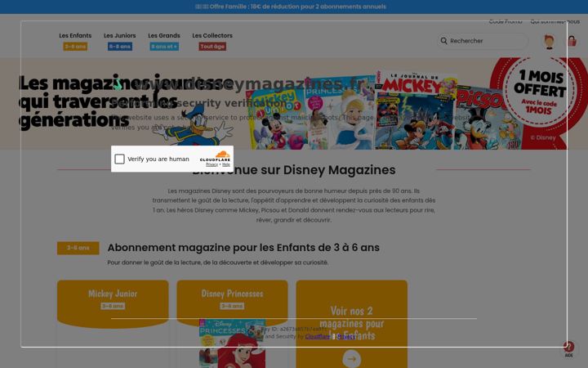Click the AIDE help icon

pyautogui.click(x=569, y=349)
